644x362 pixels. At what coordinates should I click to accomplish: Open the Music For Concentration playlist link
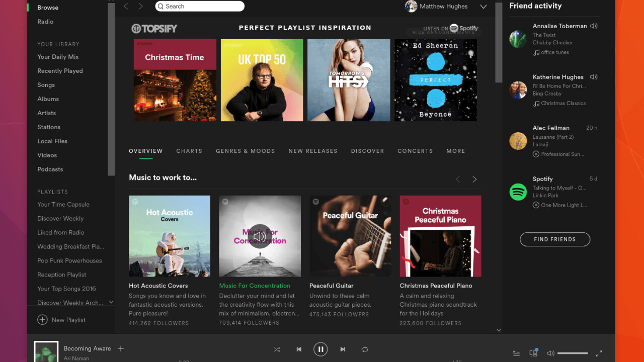pos(255,285)
